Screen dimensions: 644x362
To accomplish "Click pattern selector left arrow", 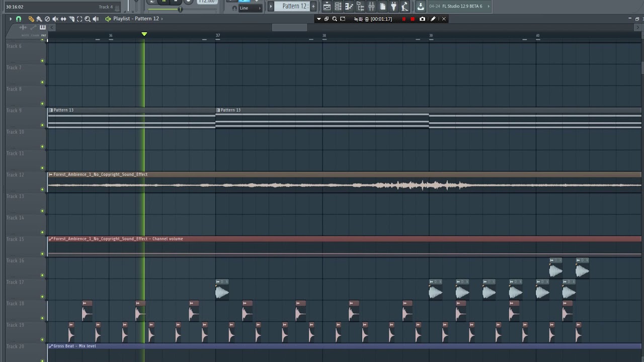I will tap(271, 6).
